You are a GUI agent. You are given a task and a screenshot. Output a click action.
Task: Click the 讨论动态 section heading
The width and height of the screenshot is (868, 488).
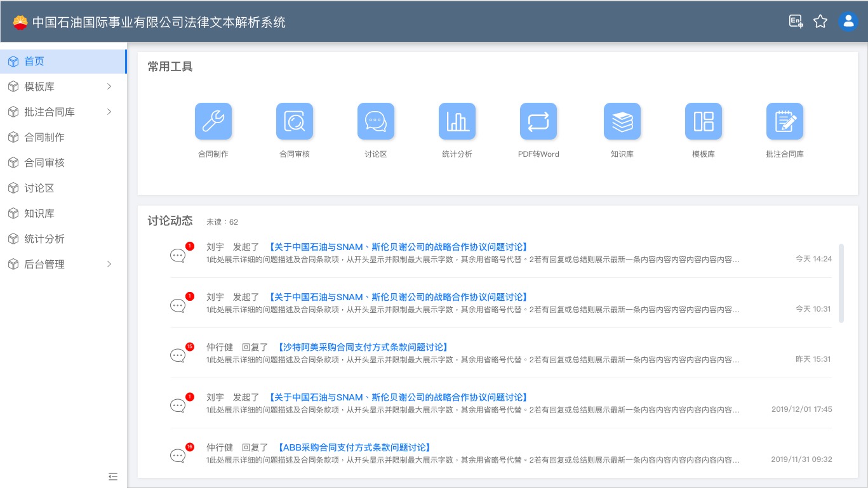pyautogui.click(x=170, y=221)
